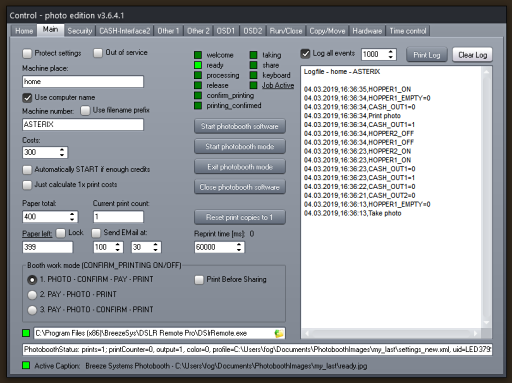Click the release status indicator

pos(198,85)
